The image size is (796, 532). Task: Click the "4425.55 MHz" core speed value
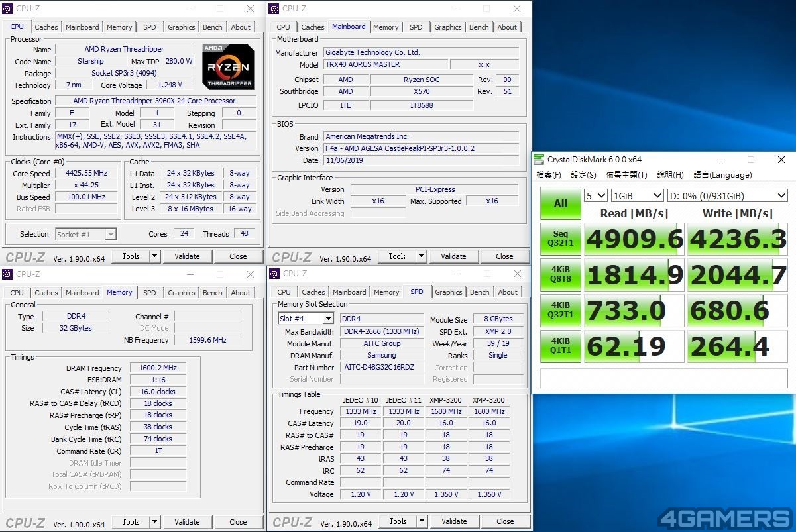pyautogui.click(x=86, y=173)
